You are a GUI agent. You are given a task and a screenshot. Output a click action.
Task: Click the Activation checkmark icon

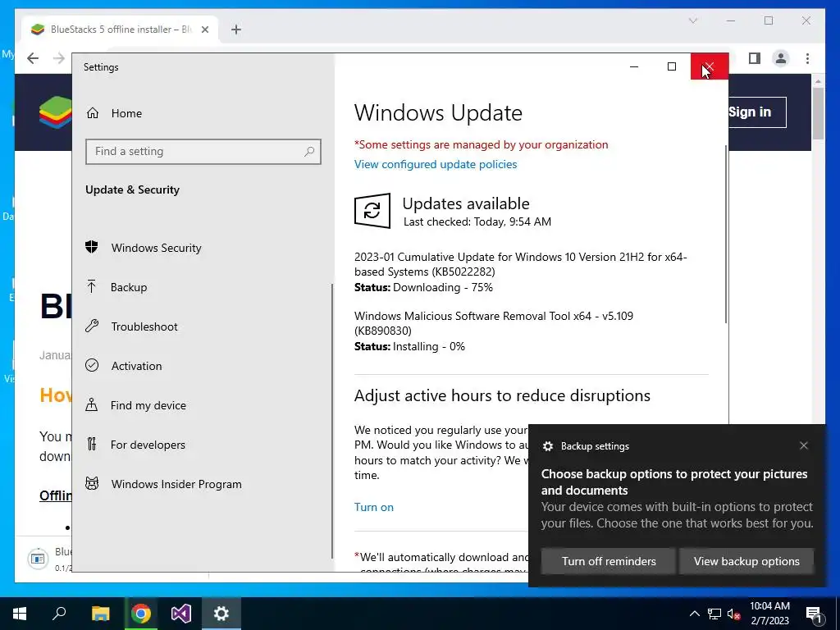92,365
